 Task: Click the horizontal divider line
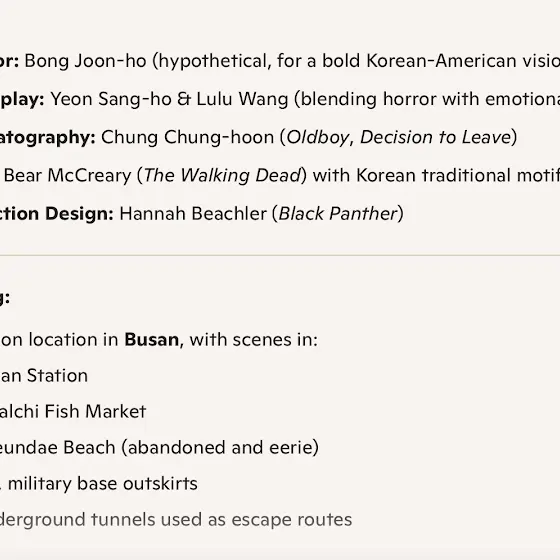tap(280, 255)
